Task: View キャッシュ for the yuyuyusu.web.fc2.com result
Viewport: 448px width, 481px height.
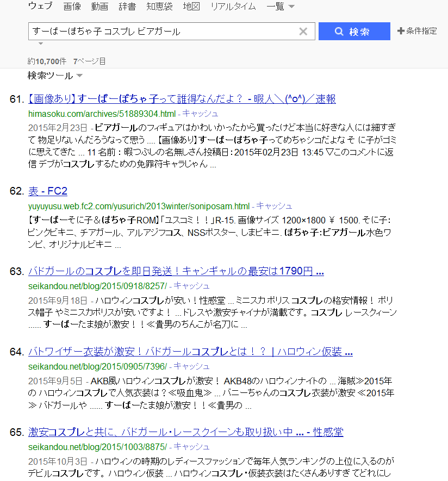Action: (x=274, y=206)
